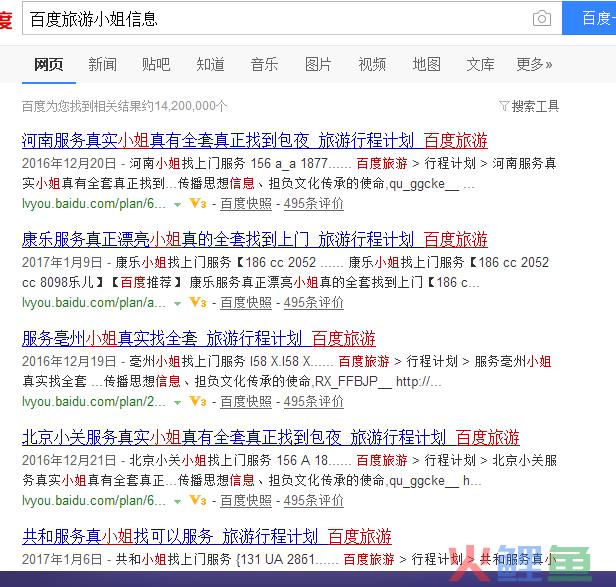616x587 pixels.
Task: Click the date 2017年1月6日
Action: (62, 559)
